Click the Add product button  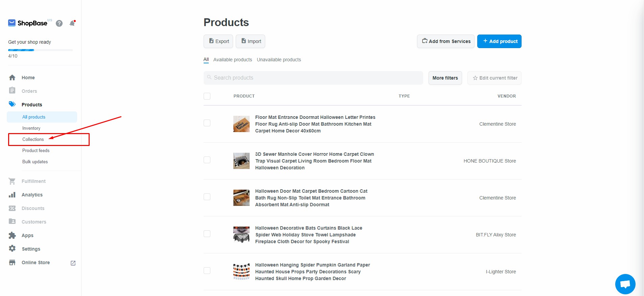[499, 41]
